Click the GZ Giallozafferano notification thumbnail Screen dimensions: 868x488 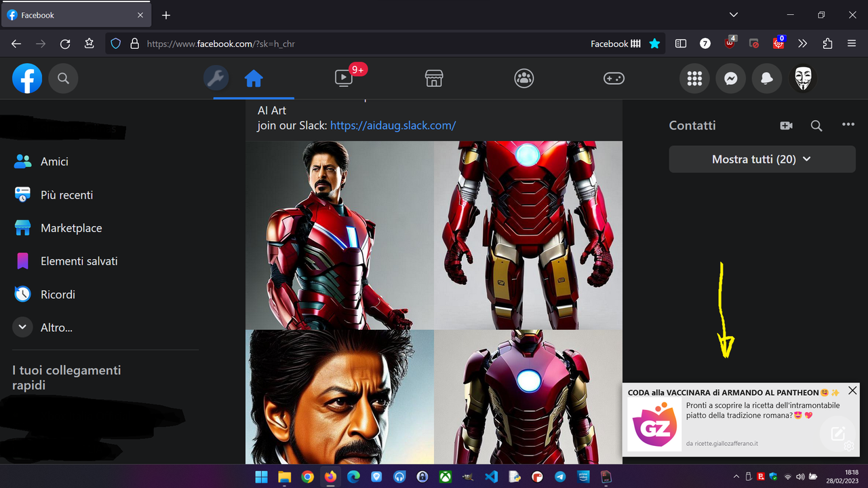point(654,425)
